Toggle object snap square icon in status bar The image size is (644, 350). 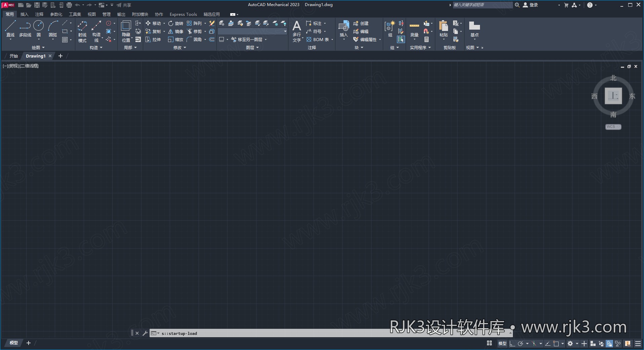tap(556, 344)
